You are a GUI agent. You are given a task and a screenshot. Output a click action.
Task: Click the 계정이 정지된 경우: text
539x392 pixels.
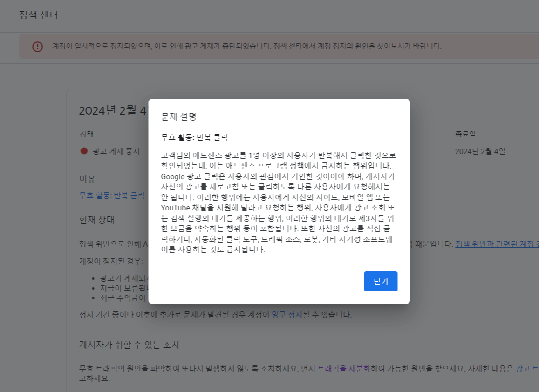[111, 261]
